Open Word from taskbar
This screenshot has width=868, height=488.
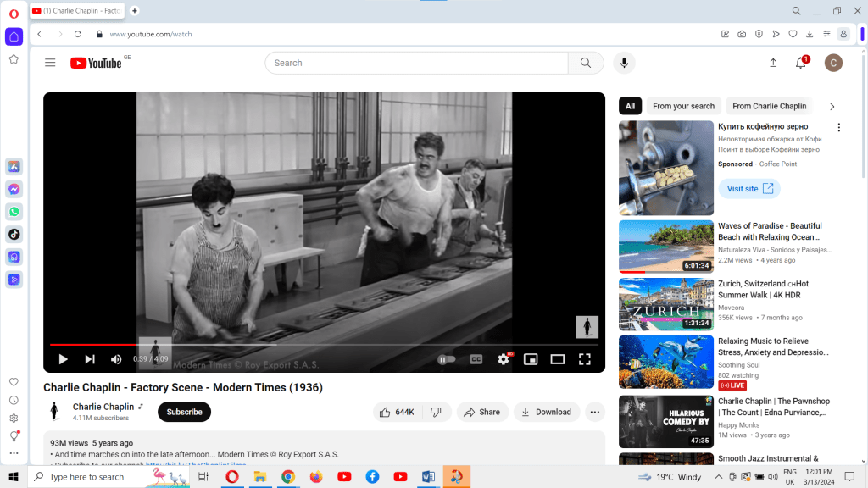coord(428,476)
